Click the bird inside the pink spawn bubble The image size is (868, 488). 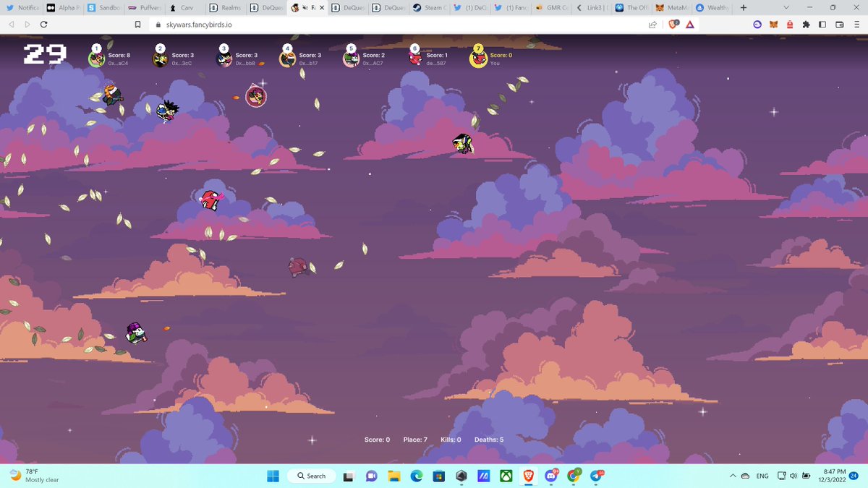click(x=256, y=95)
